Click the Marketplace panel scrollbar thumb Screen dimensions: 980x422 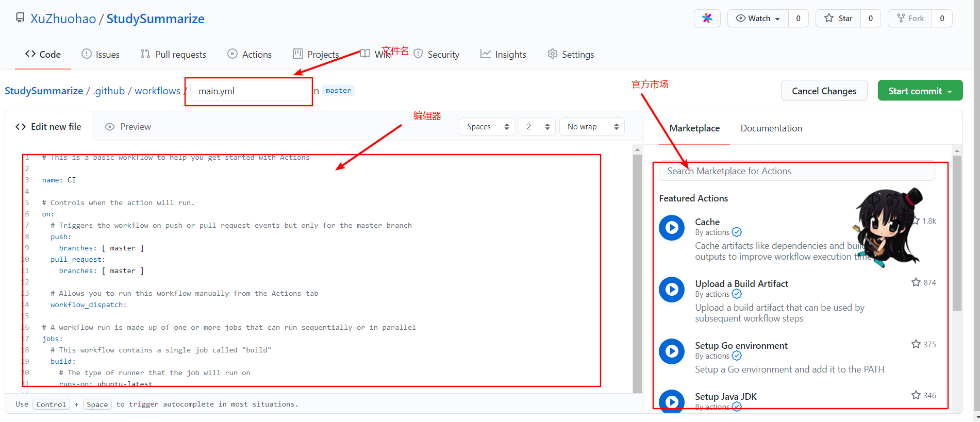tap(957, 233)
